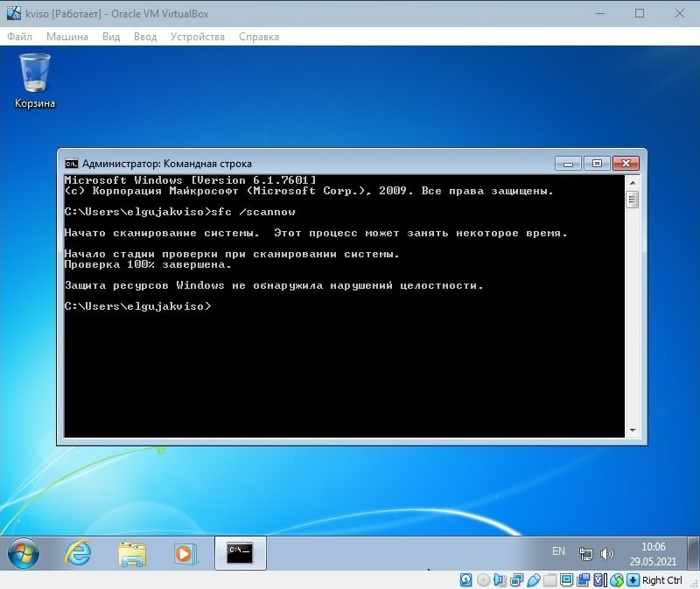Open Windows Media Player from the taskbar

click(x=185, y=553)
